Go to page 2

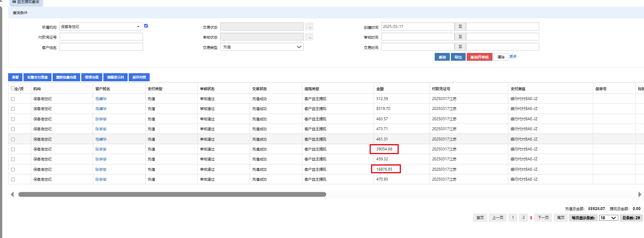[x=523, y=218]
